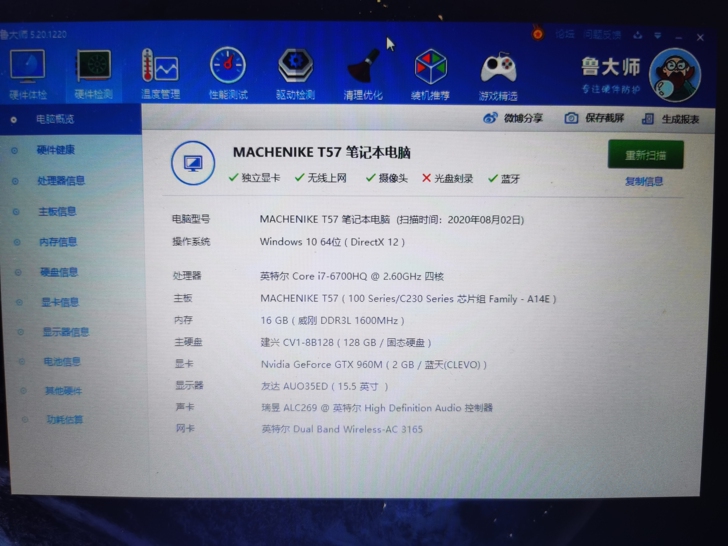This screenshot has height=546, width=728.
Task: Open sound card link 瑞昱 ALC269
Action: tap(377, 408)
